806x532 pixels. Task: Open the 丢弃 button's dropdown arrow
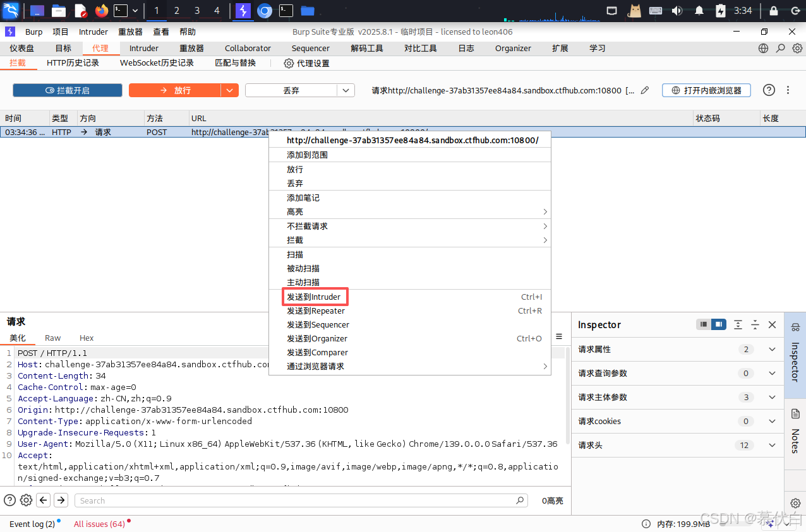click(x=346, y=90)
